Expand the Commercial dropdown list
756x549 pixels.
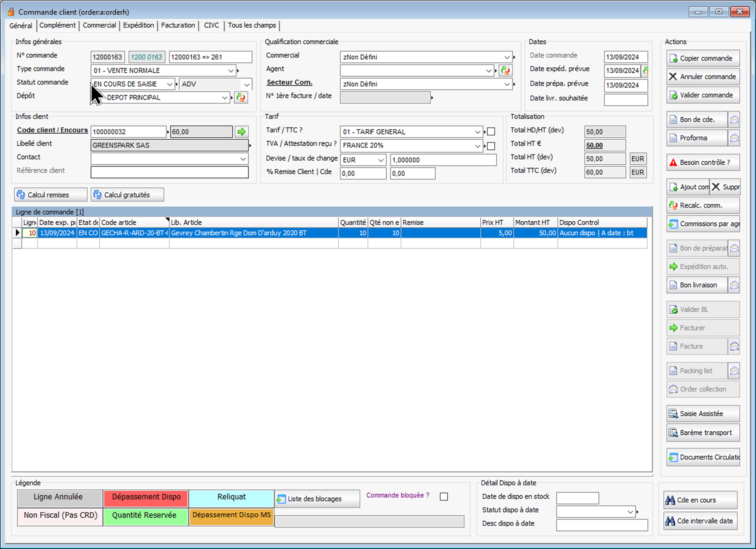pos(507,57)
